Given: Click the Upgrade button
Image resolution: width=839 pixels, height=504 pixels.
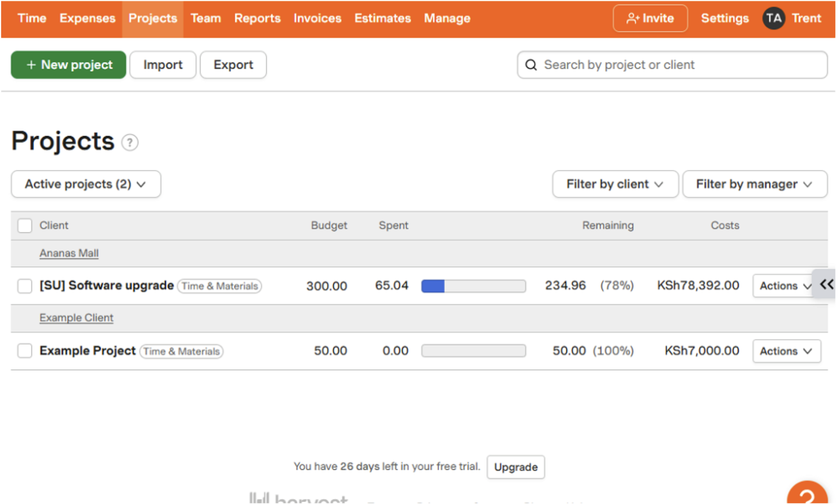Looking at the screenshot, I should (516, 467).
